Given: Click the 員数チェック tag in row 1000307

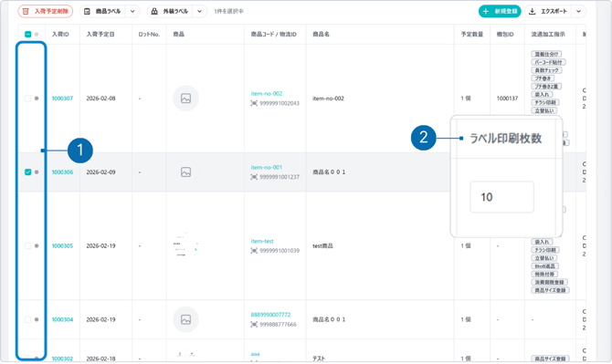Looking at the screenshot, I should point(547,70).
